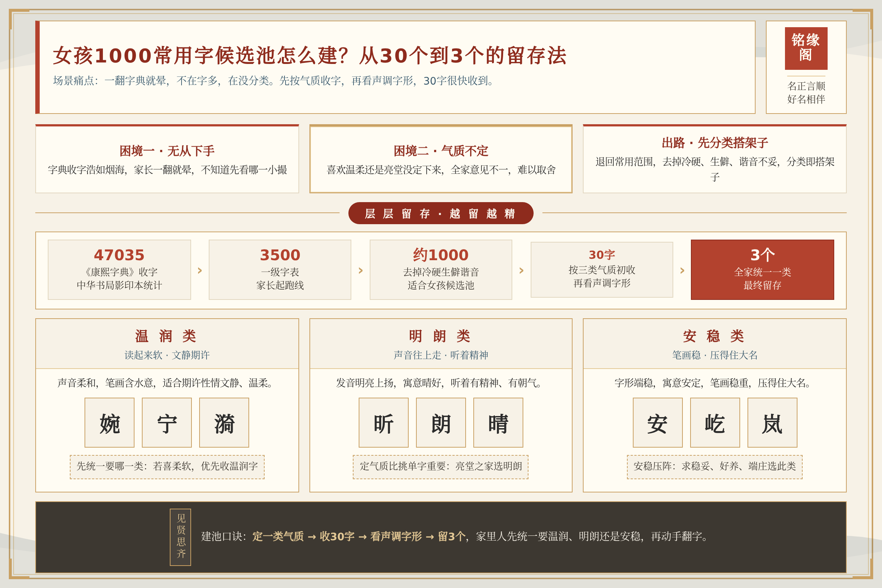This screenshot has width=882, height=588.
Task: Select the 昕 character tile
Action: coord(384,423)
